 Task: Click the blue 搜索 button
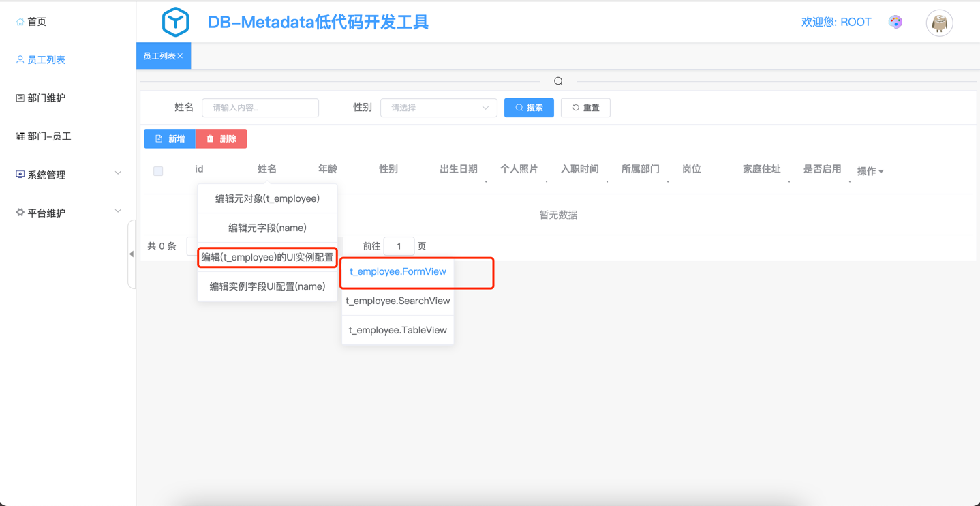529,108
